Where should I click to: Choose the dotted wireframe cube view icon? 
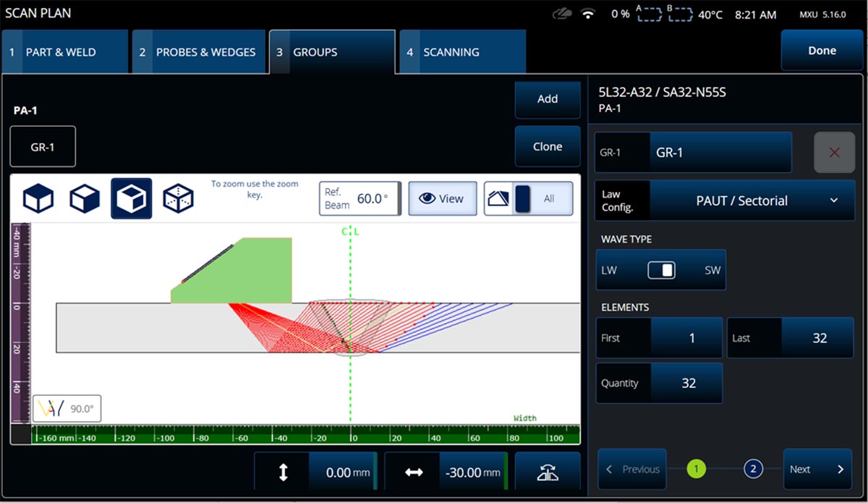[x=177, y=198]
